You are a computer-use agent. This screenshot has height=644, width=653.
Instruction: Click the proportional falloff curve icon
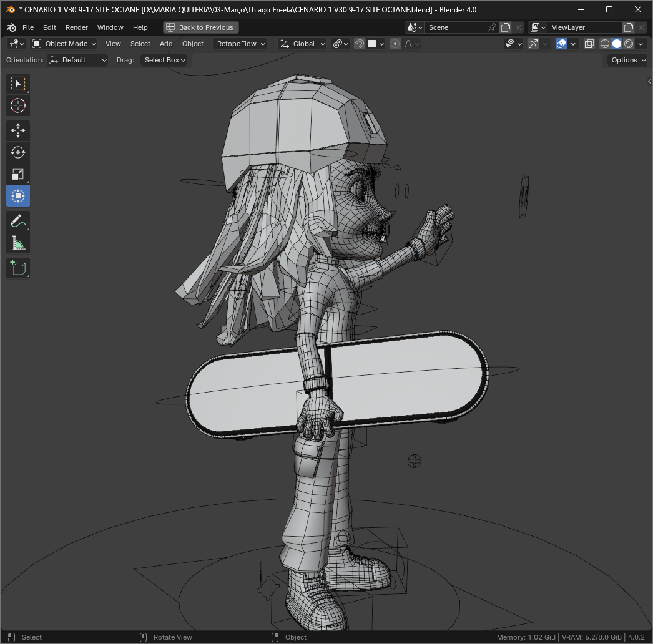(x=411, y=44)
